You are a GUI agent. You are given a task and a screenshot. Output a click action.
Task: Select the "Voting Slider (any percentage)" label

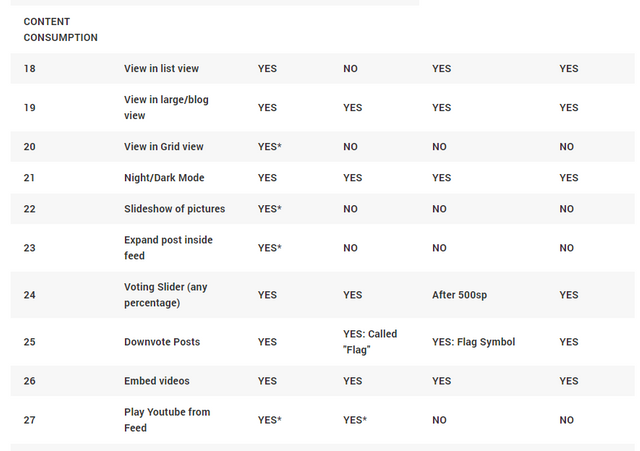165,295
